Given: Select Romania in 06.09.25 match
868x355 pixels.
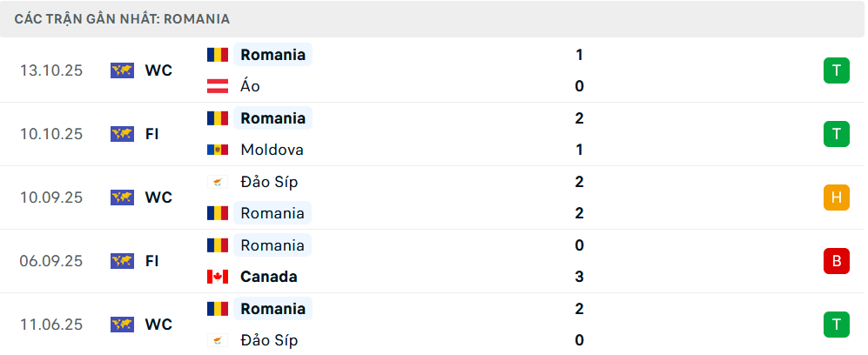Looking at the screenshot, I should click(273, 245).
